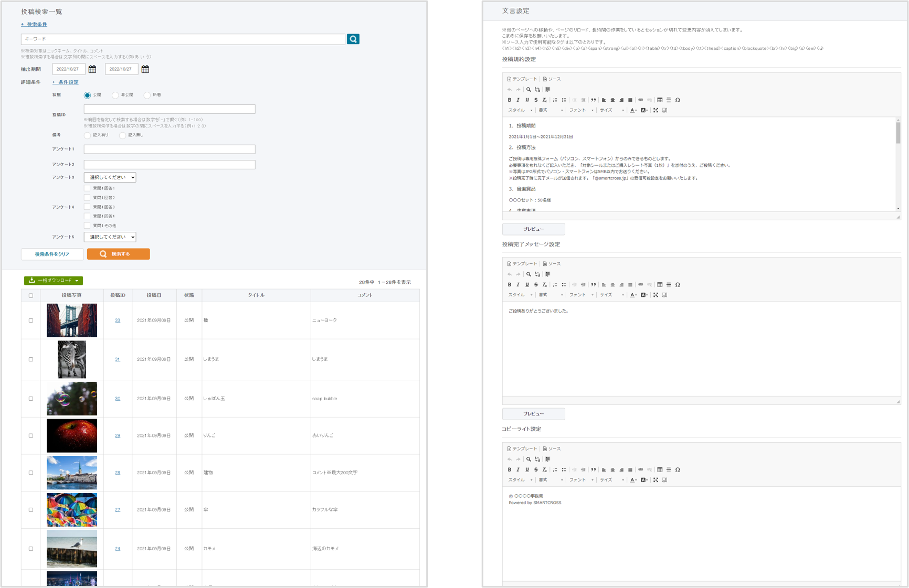The height and width of the screenshot is (588, 909).
Task: Click blockquote icon in コピーライト editor toolbar
Action: tap(594, 470)
